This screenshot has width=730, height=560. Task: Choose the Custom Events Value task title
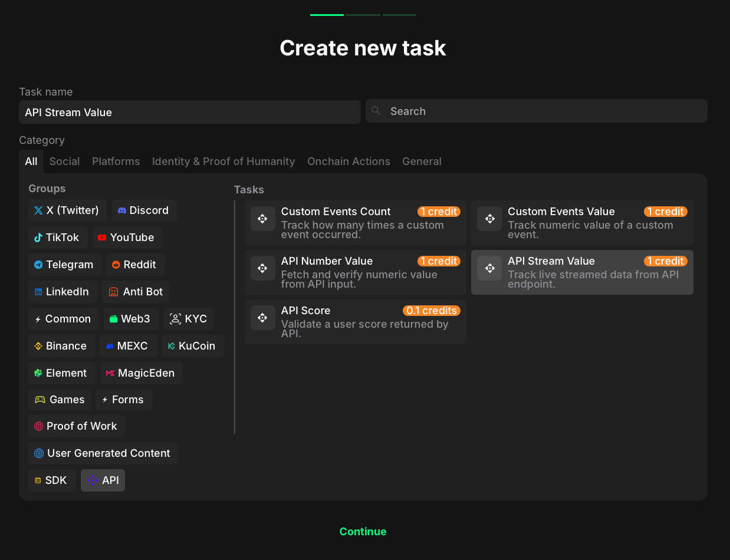(561, 212)
